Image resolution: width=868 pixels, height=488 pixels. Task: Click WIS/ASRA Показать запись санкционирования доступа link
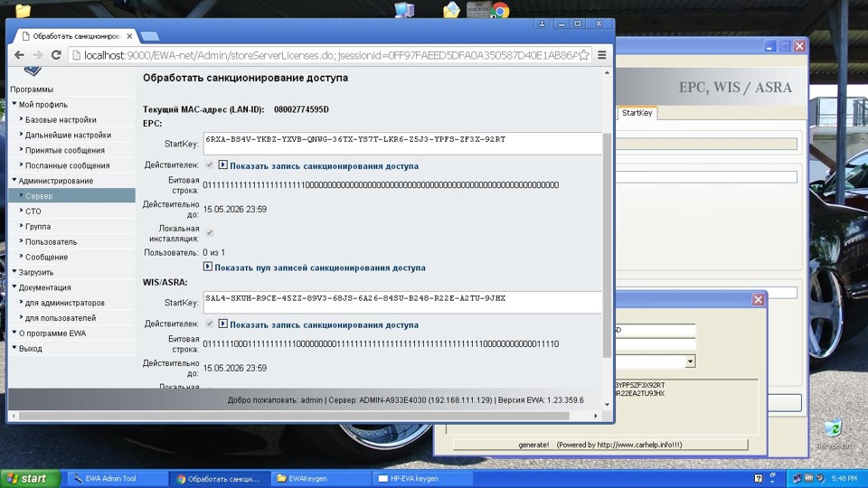point(324,324)
